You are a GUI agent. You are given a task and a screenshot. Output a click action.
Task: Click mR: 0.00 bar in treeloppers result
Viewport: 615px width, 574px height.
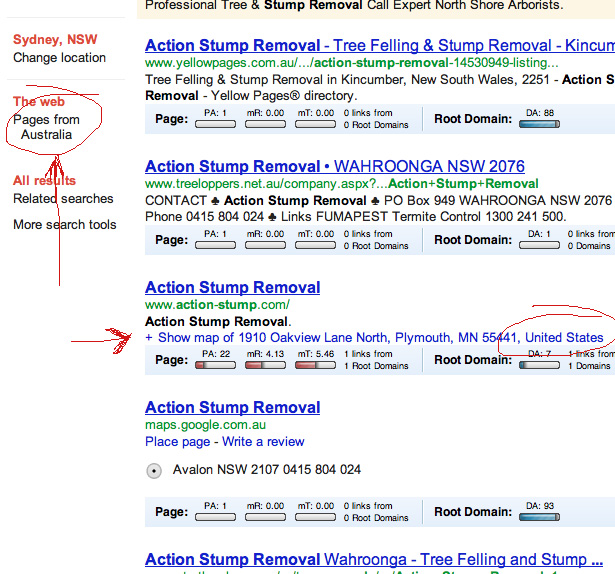click(x=265, y=245)
